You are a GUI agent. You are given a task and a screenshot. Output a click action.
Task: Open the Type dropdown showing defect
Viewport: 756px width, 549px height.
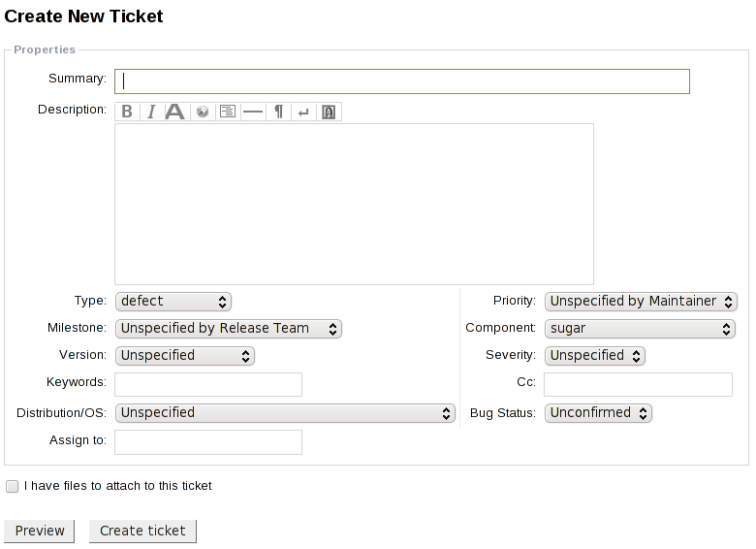coord(173,302)
